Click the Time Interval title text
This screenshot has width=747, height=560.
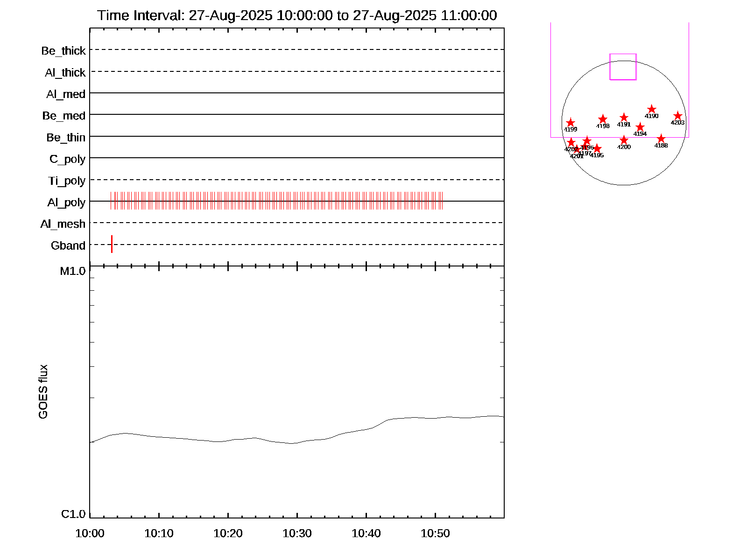(x=297, y=15)
